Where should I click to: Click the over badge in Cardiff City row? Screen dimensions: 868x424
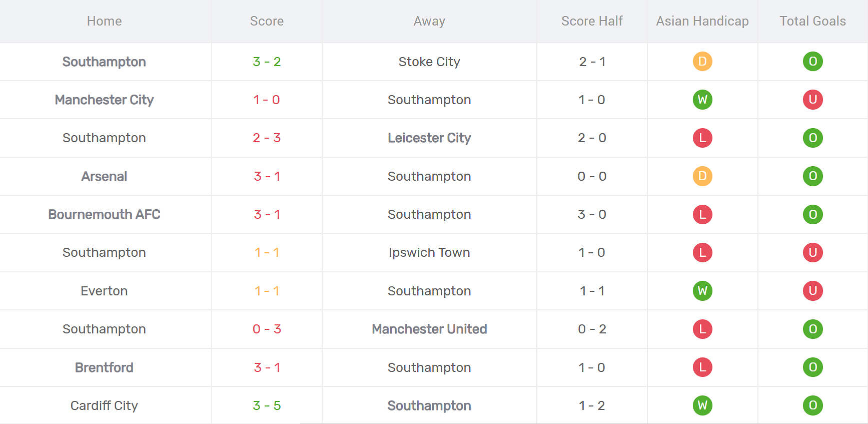click(x=812, y=405)
